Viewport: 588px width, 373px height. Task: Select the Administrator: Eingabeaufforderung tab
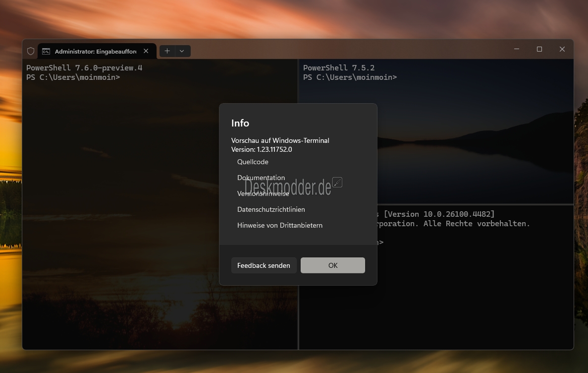click(97, 51)
